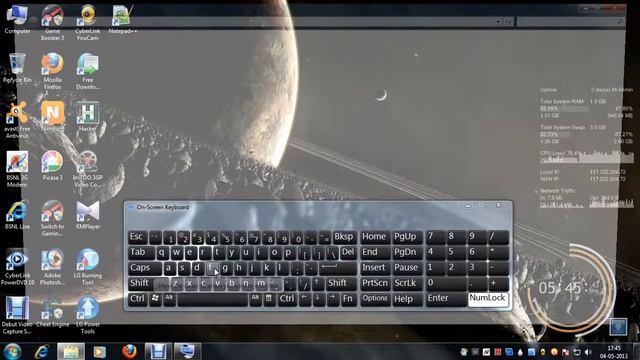Click the numeric keypad Enter key
This screenshot has height=360, width=640.
coord(446,299)
